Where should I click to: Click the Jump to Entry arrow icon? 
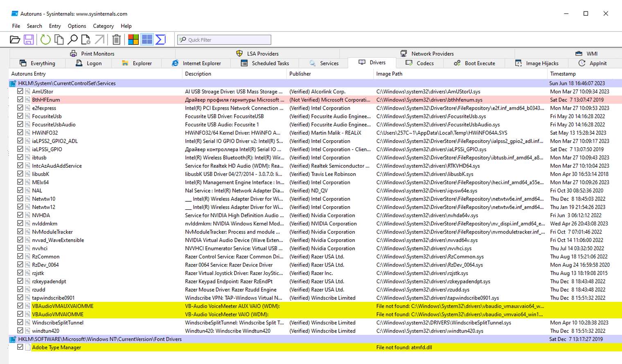(99, 40)
